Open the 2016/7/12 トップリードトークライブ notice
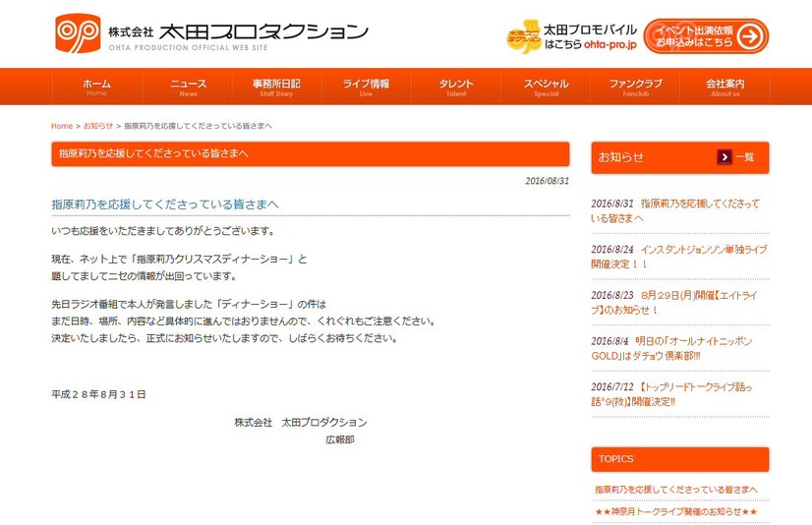The width and height of the screenshot is (812, 525). pos(671,394)
